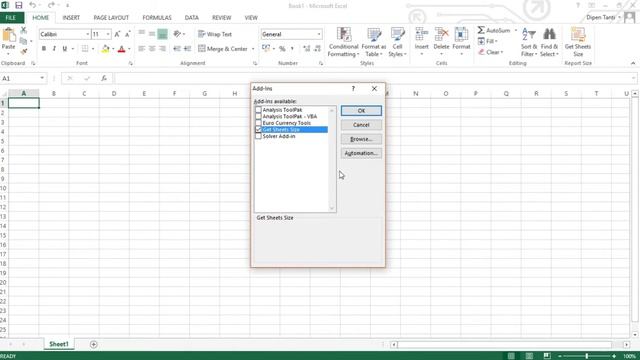640x360 pixels.
Task: Open the FILE tab
Action: tap(11, 18)
